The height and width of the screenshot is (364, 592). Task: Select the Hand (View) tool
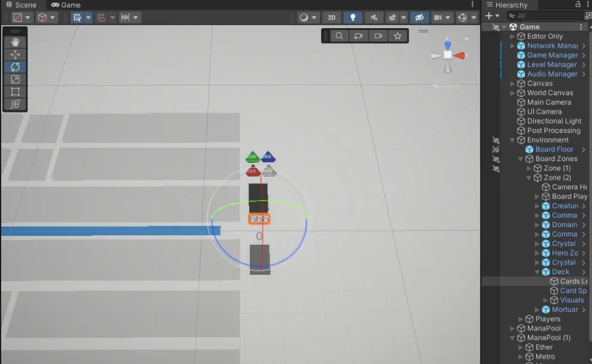tap(15, 42)
